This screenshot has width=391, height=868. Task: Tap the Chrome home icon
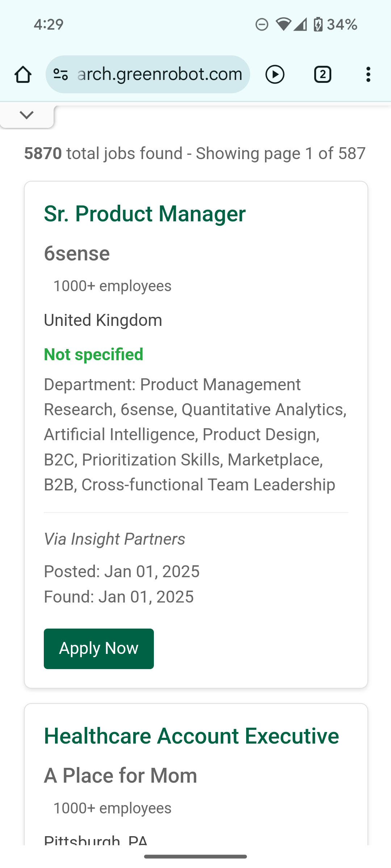click(23, 75)
